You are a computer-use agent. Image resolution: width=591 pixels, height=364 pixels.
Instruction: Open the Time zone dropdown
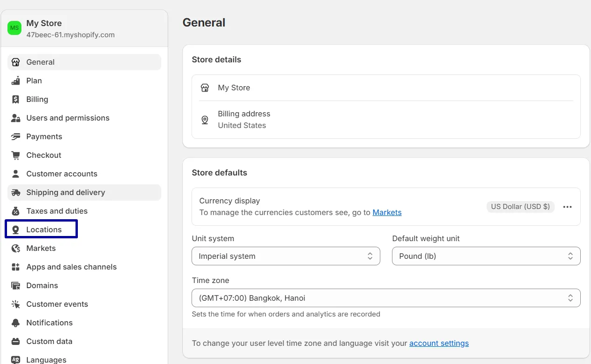coord(386,298)
